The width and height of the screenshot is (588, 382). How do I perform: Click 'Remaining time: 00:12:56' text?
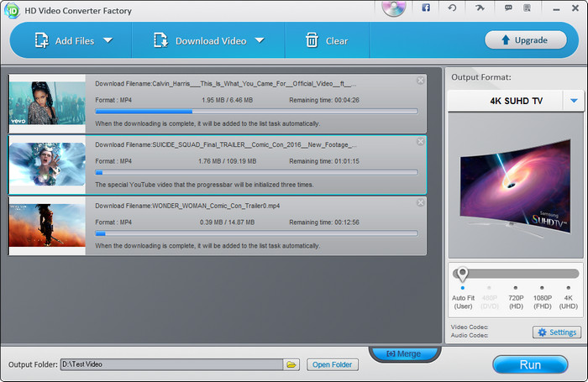[x=324, y=222]
